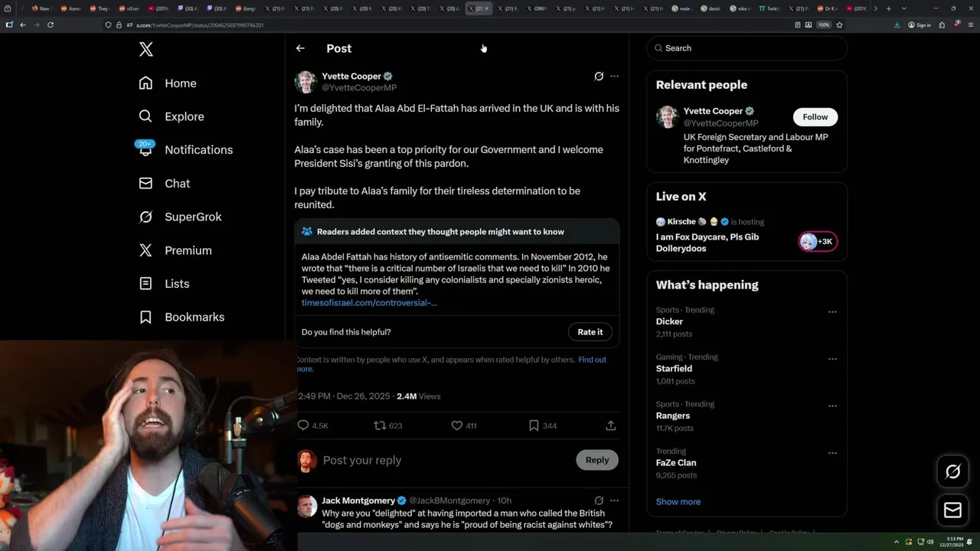Open the floating Grok button
The height and width of the screenshot is (551, 980).
pos(952,471)
